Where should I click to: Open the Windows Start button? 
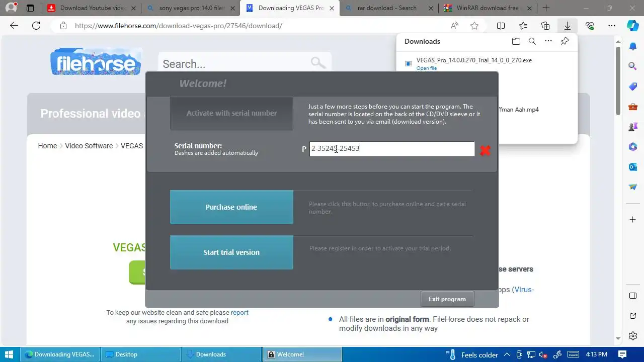pos(9,354)
